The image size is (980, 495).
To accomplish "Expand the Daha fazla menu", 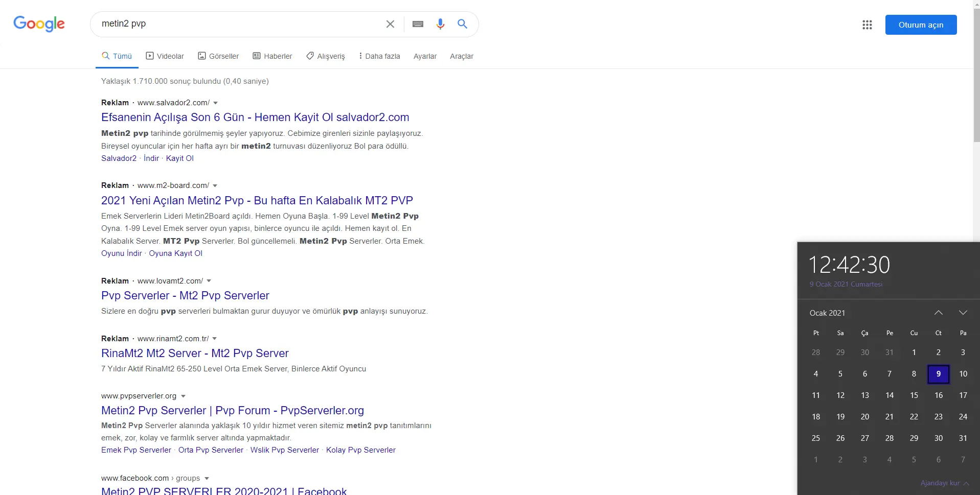I will (x=379, y=56).
